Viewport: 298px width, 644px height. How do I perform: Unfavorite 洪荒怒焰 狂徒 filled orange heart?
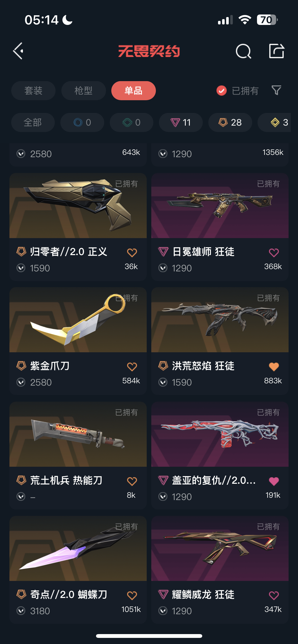point(274,367)
